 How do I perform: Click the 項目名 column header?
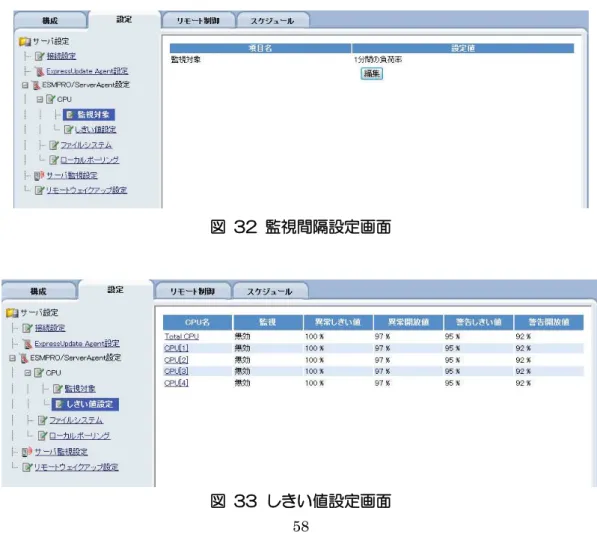pyautogui.click(x=260, y=48)
